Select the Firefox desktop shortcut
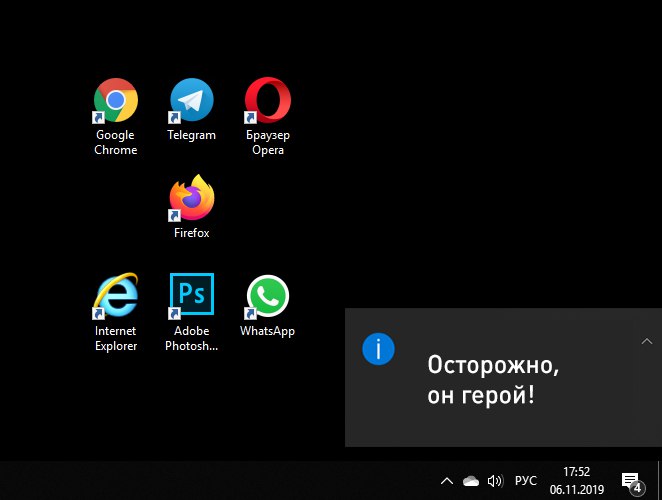662x500 pixels. (x=192, y=206)
